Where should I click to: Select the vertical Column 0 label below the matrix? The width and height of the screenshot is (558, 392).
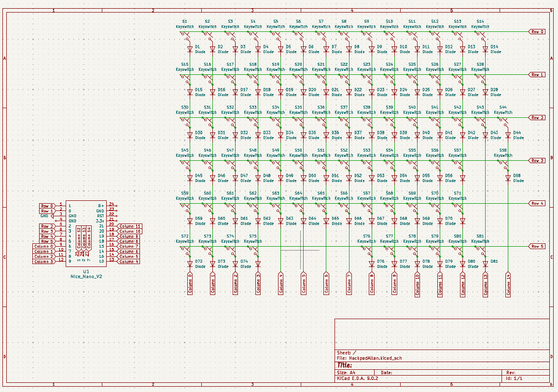click(190, 283)
